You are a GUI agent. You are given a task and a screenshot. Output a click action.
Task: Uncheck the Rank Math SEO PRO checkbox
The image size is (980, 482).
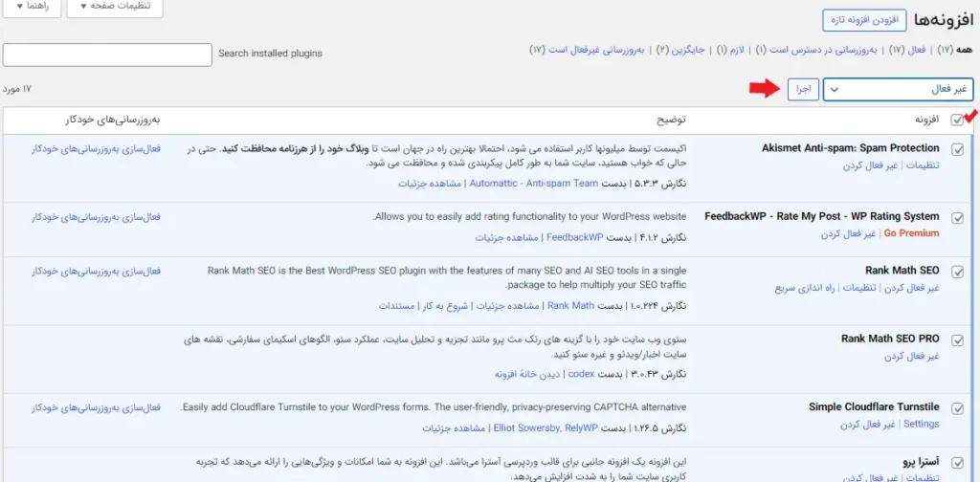click(x=957, y=340)
